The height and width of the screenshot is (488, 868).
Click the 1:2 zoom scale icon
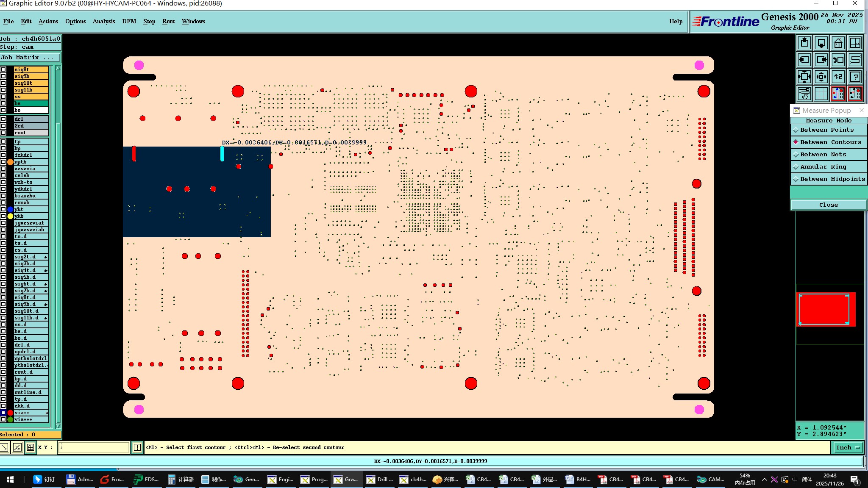(838, 77)
